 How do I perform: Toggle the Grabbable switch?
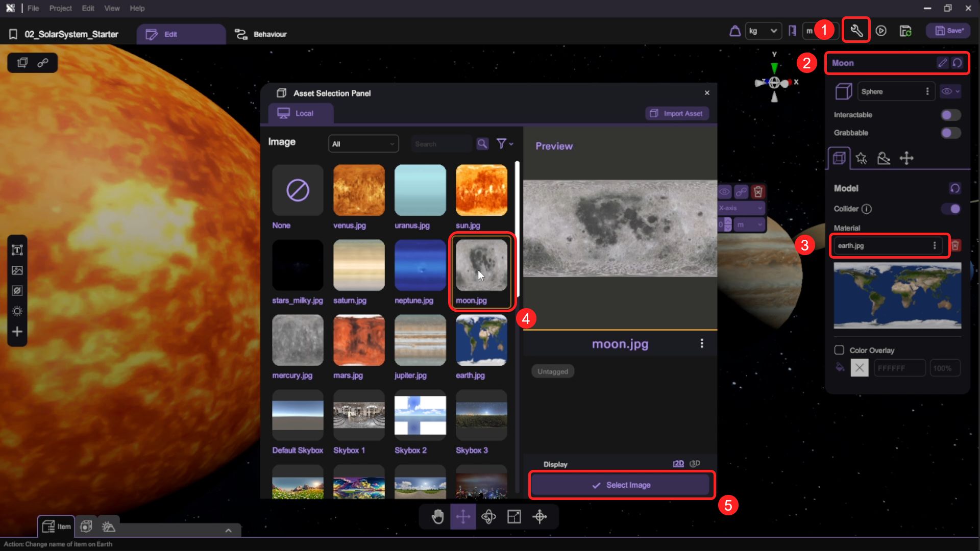950,133
